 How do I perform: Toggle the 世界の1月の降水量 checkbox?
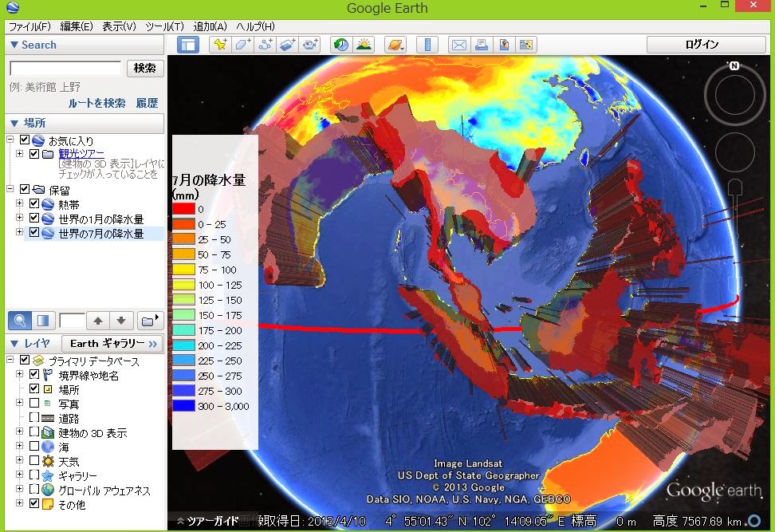[34, 218]
